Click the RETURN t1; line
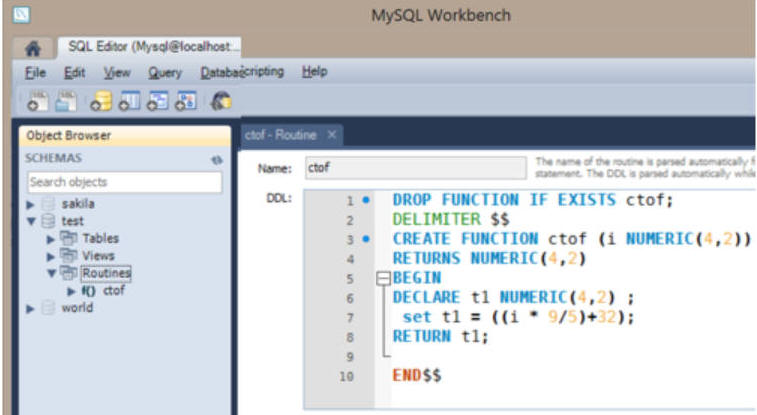The width and height of the screenshot is (757, 415). [x=441, y=336]
